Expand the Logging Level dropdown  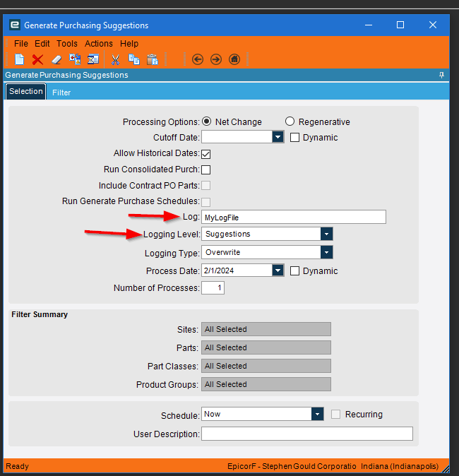pos(327,234)
